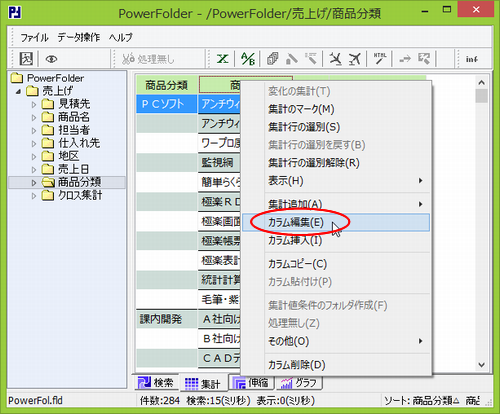Choose カラム挿入(I) menu entry
The image size is (500, 414).
pos(336,240)
